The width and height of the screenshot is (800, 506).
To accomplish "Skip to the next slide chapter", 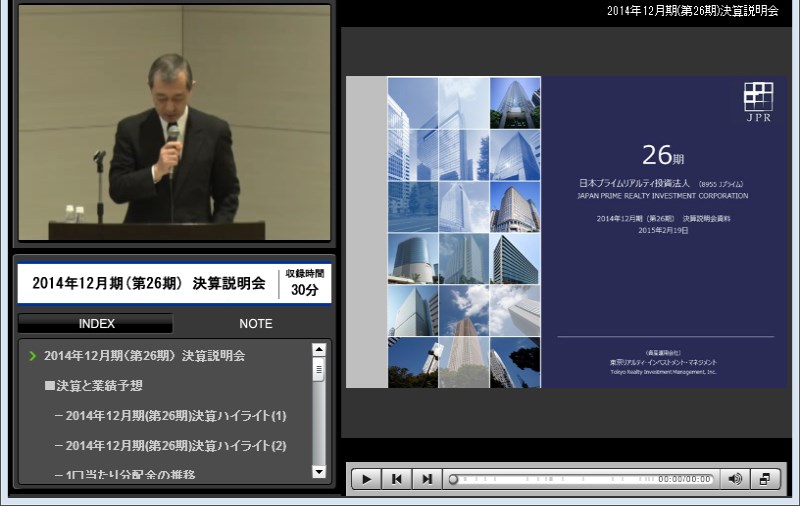I will coord(427,479).
